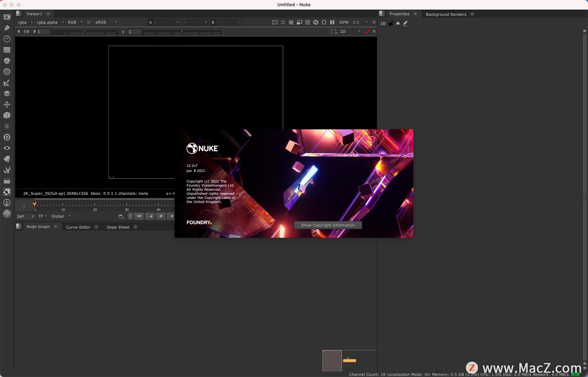Open the 2D view mode dropdown
Image resolution: width=588 pixels, height=377 pixels.
[350, 31]
